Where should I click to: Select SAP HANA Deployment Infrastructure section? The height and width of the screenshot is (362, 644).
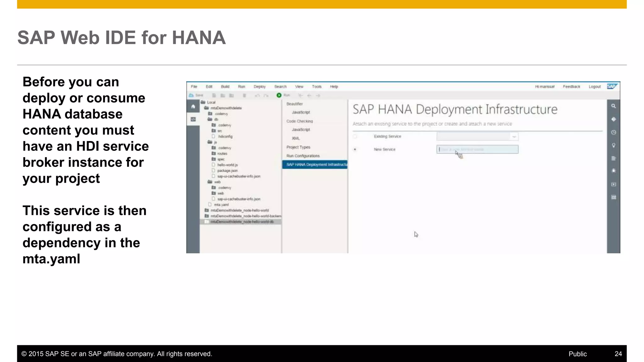click(x=315, y=164)
